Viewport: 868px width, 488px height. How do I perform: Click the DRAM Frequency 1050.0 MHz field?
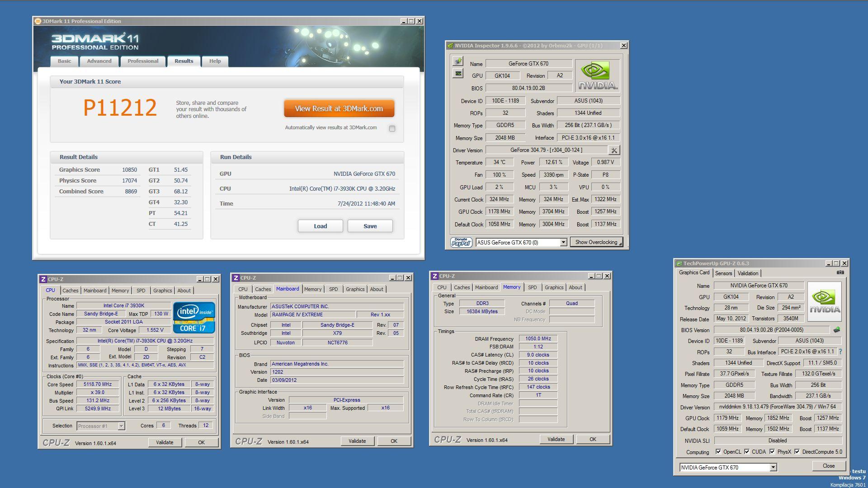tap(538, 338)
